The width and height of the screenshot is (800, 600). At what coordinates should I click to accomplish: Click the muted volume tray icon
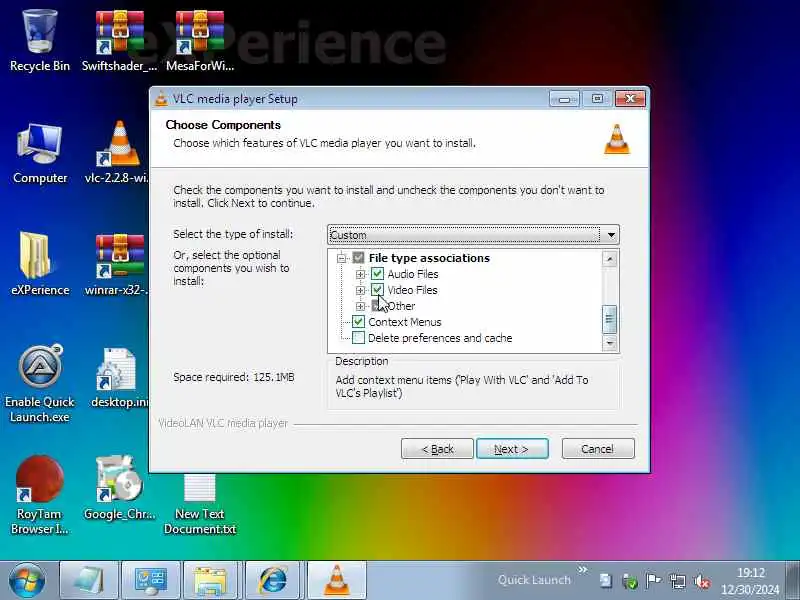coord(703,581)
